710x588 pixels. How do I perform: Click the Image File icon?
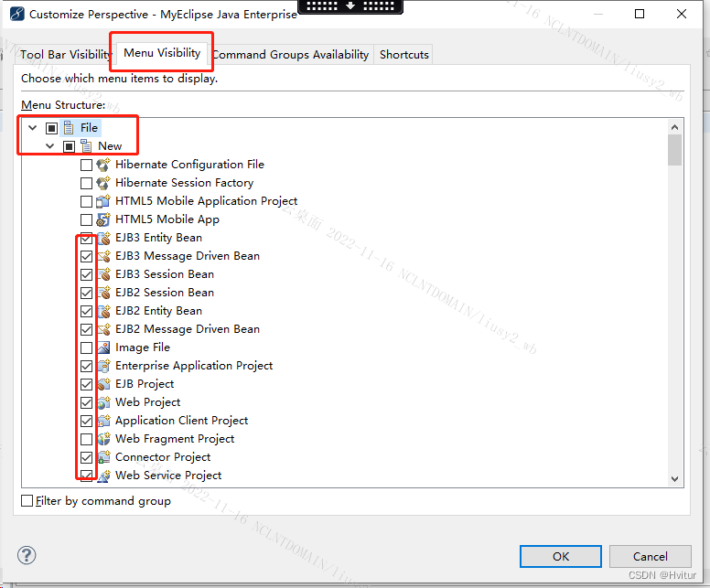coord(103,347)
